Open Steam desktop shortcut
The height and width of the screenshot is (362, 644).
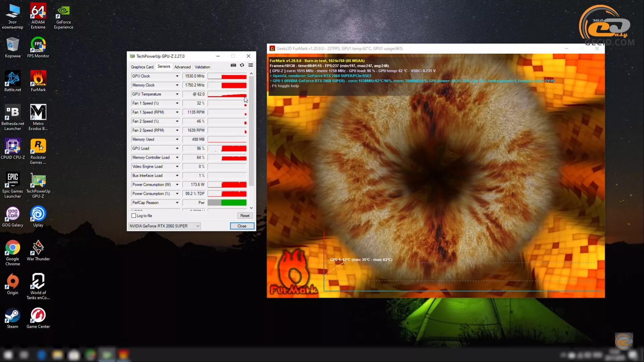click(x=13, y=318)
